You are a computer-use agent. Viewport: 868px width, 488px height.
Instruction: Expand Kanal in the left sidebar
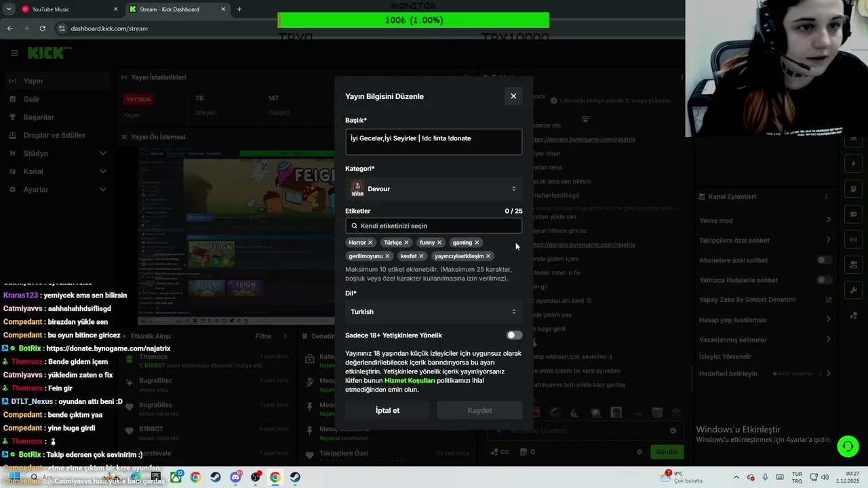pyautogui.click(x=57, y=171)
